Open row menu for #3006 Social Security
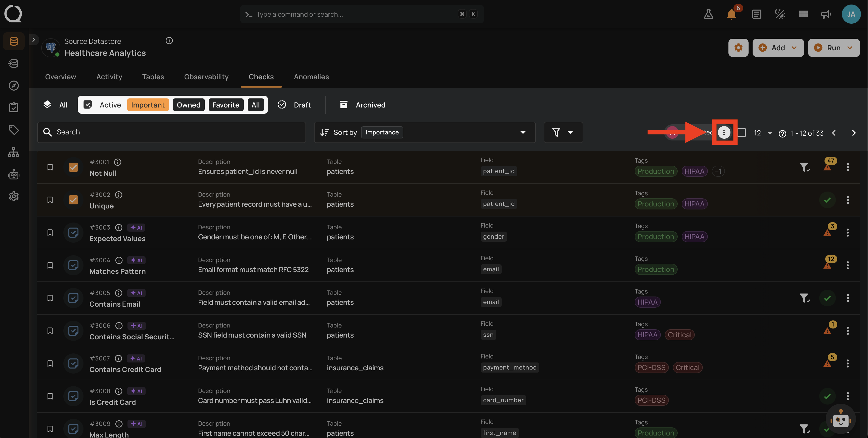Screen dimensions: 868x438 pyautogui.click(x=848, y=331)
